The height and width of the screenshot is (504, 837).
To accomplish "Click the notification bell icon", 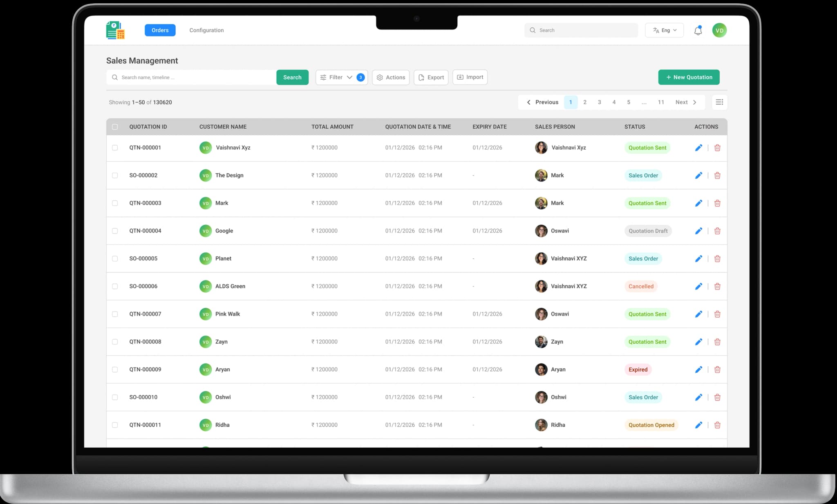I will pos(698,31).
